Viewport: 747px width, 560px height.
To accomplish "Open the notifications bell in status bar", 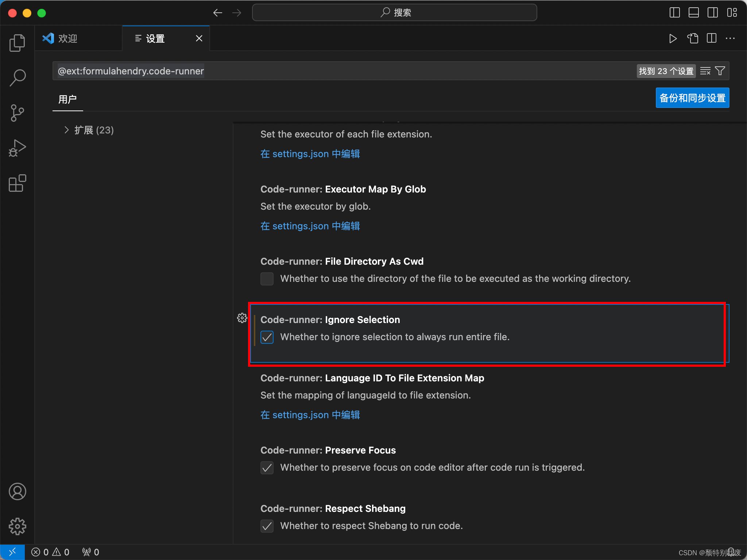I will pos(731,552).
